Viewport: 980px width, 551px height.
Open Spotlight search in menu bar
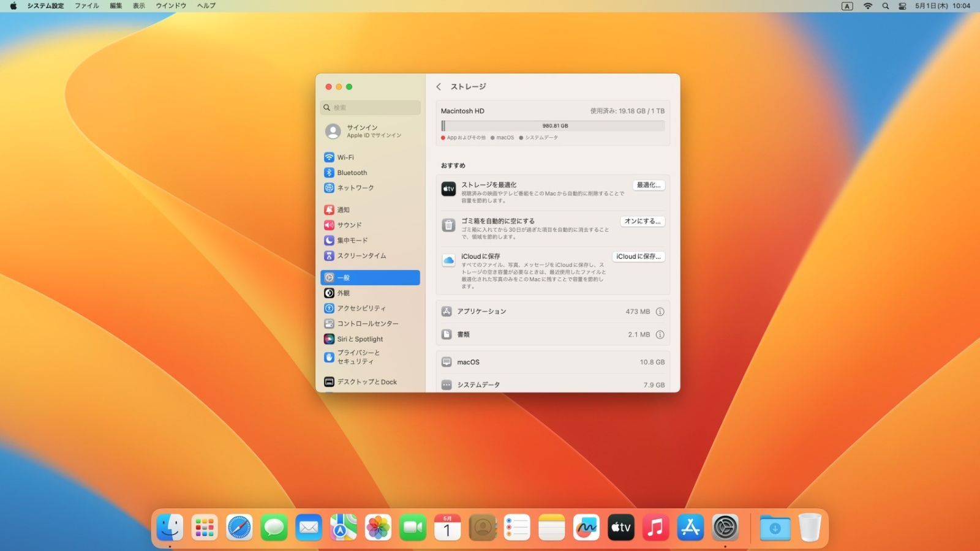coord(885,6)
